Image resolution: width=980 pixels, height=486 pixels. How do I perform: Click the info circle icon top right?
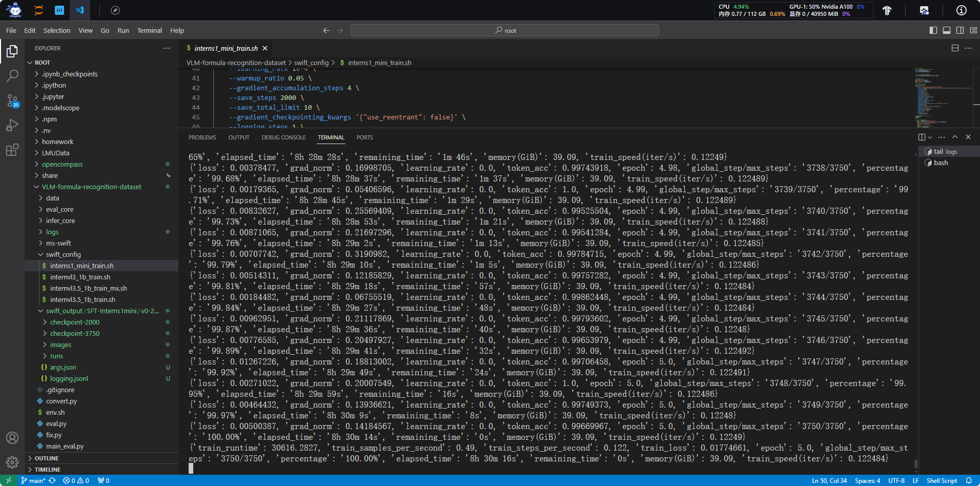tap(962, 10)
